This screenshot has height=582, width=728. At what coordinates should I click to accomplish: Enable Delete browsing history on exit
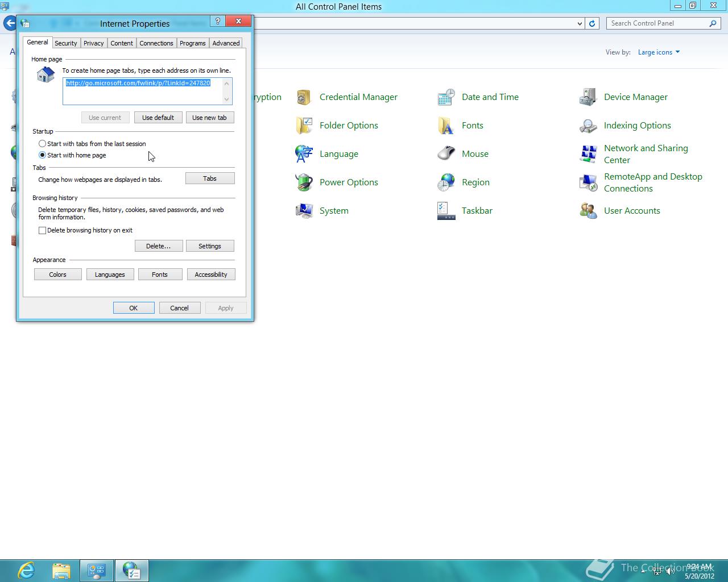[42, 230]
